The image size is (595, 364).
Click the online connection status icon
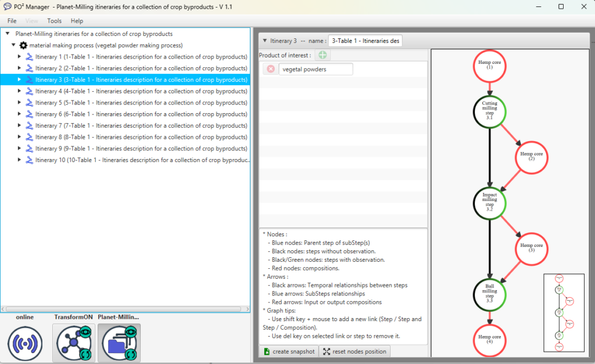tap(25, 343)
